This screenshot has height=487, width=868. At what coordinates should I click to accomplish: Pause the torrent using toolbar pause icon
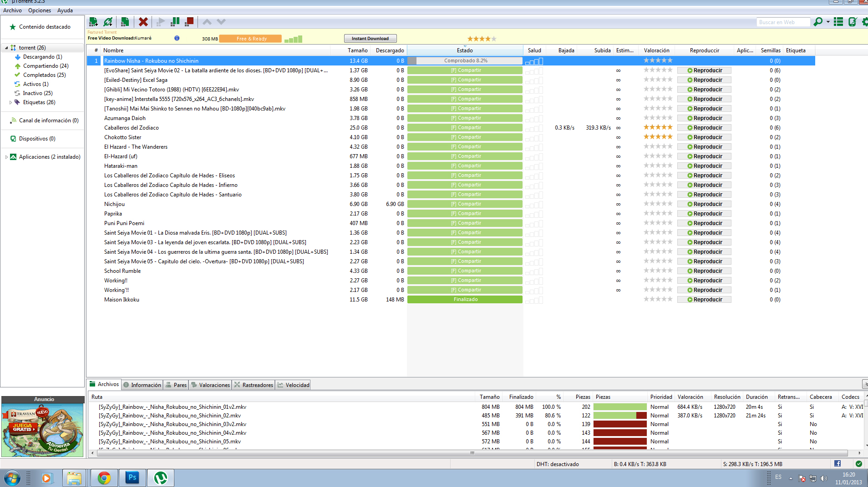coord(175,22)
